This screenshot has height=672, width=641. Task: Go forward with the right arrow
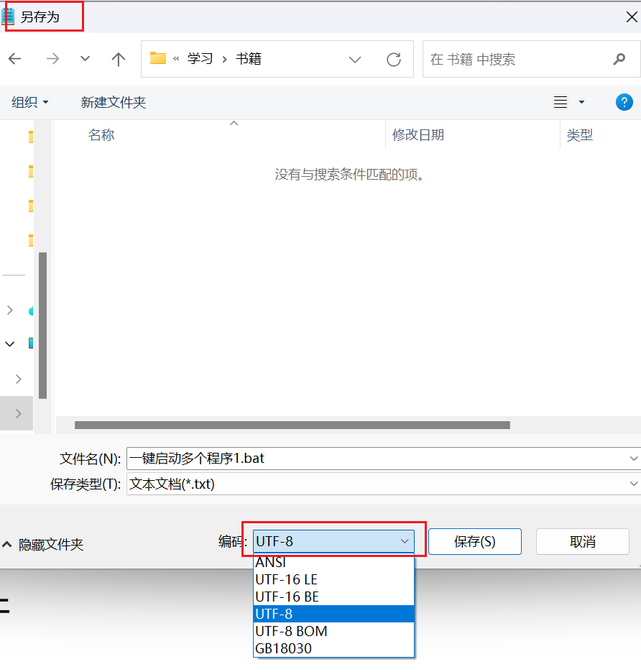52,59
